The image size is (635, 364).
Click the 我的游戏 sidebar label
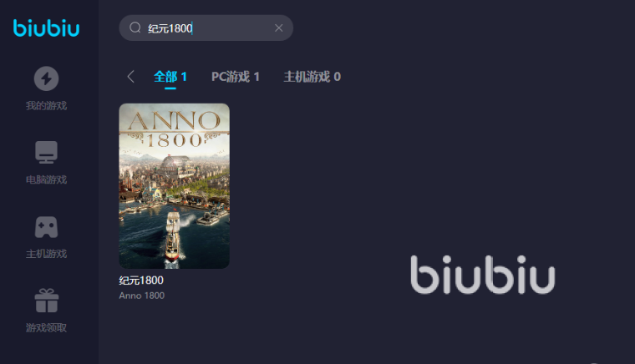(46, 105)
